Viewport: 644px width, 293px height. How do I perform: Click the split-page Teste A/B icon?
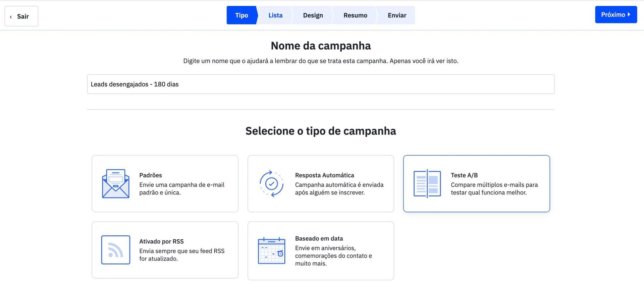pyautogui.click(x=427, y=184)
